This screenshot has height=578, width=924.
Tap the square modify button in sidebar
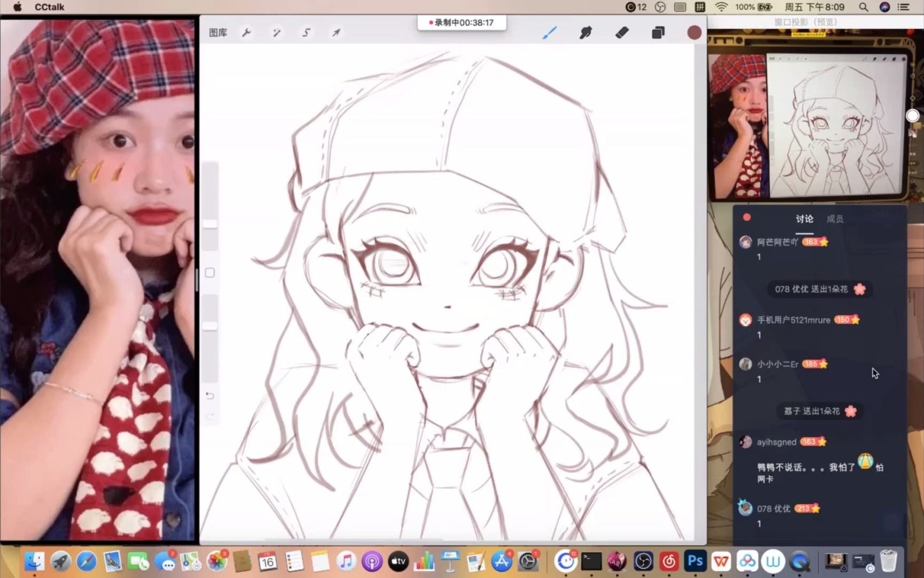210,273
